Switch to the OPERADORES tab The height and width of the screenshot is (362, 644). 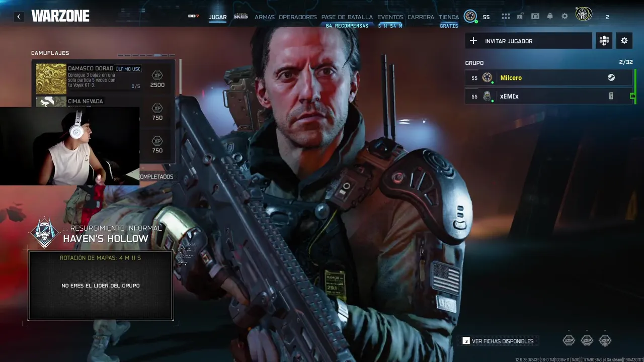point(298,17)
